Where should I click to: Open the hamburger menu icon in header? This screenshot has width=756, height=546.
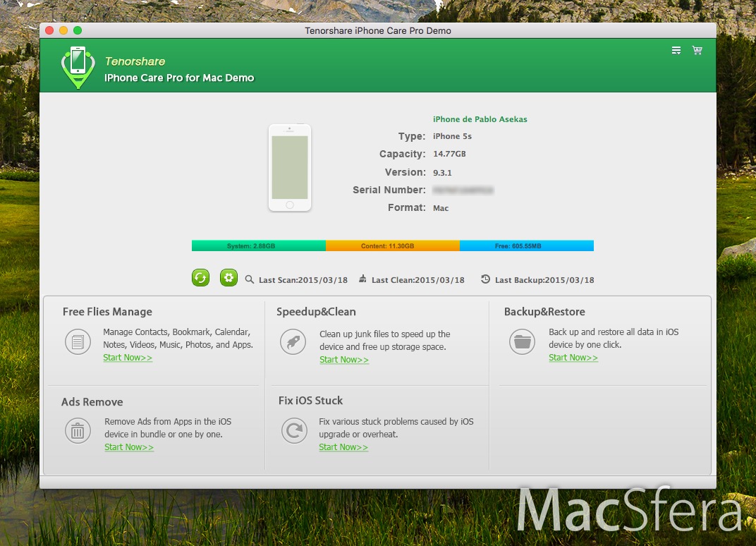click(676, 50)
